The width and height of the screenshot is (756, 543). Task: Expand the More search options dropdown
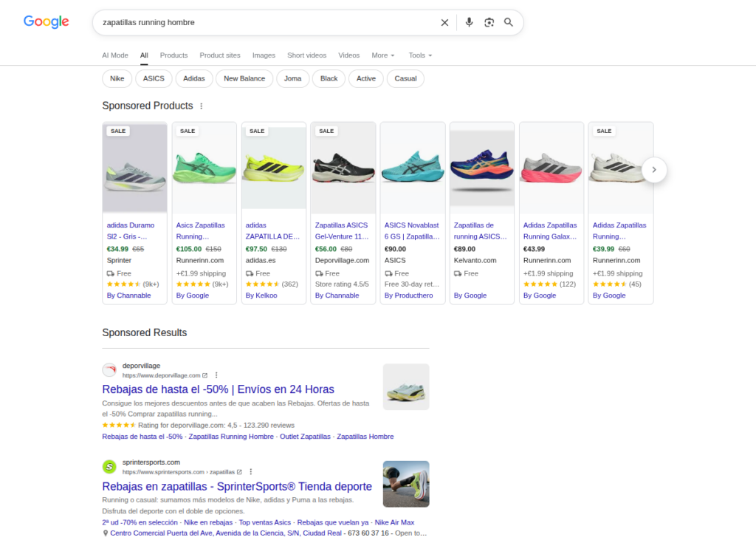click(x=383, y=55)
